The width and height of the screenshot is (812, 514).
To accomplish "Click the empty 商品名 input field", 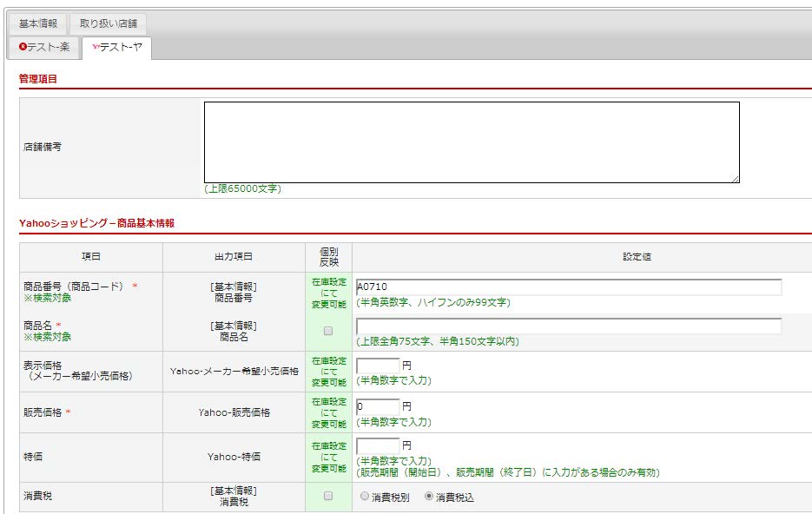I will click(569, 326).
